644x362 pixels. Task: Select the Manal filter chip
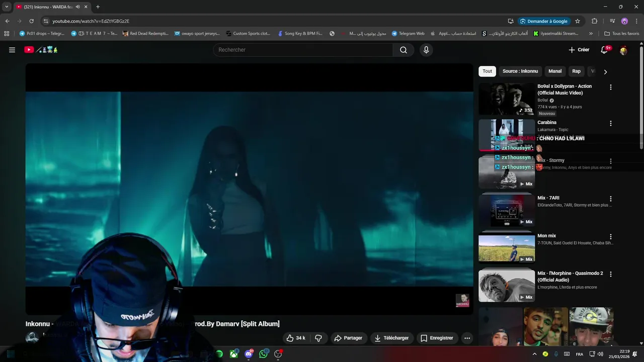coord(555,71)
